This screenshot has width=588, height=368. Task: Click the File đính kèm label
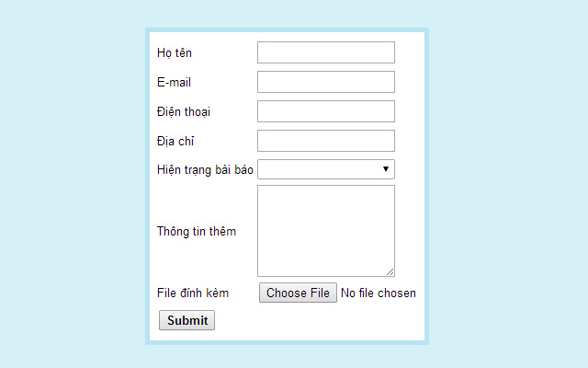click(x=193, y=293)
